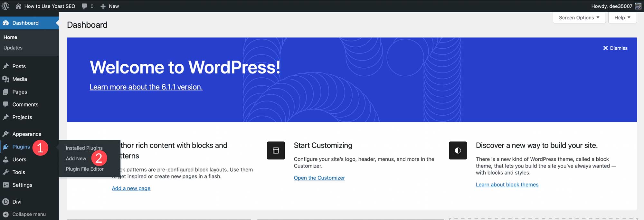Click the Posts pin icon

(6, 66)
